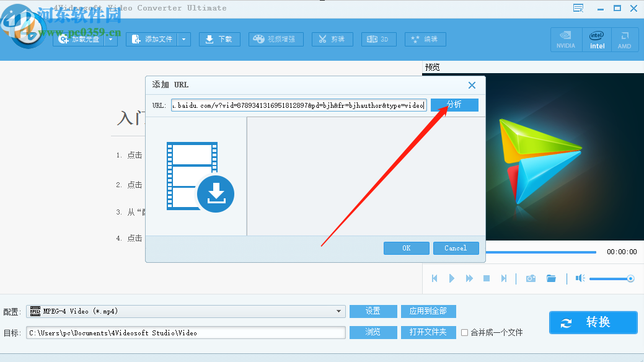Screen dimensions: 644x362
Task: Maximize the application window
Action: point(617,8)
